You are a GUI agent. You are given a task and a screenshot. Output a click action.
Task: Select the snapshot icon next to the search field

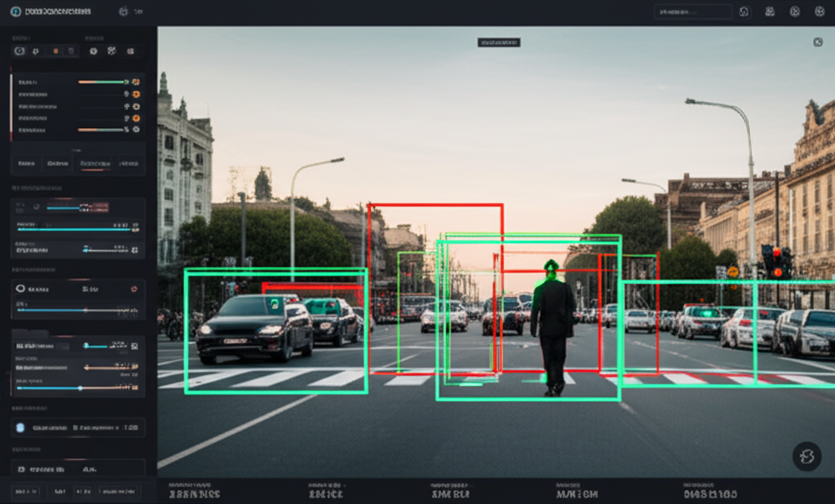click(x=744, y=12)
